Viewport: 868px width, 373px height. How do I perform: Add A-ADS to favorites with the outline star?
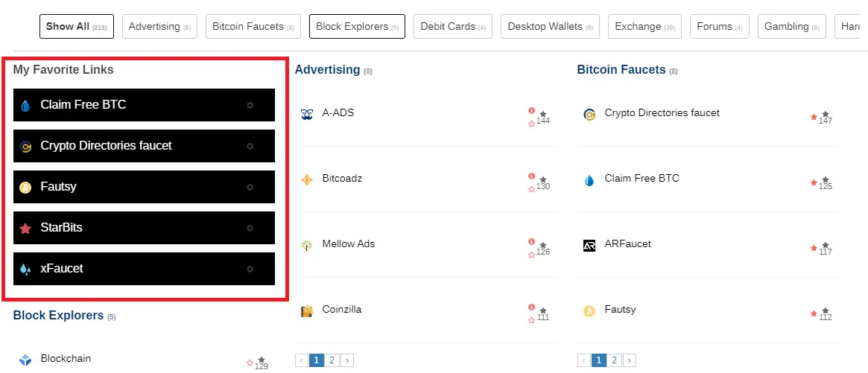(531, 124)
